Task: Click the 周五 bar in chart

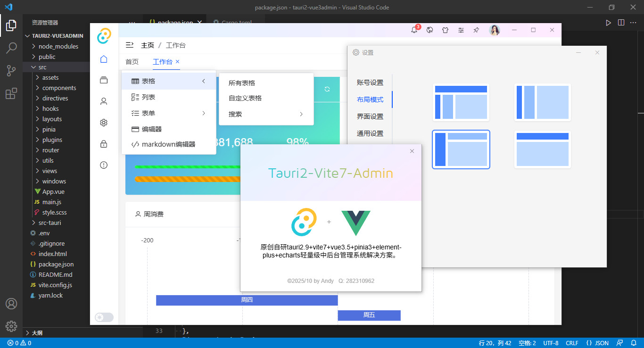Action: coord(369,315)
